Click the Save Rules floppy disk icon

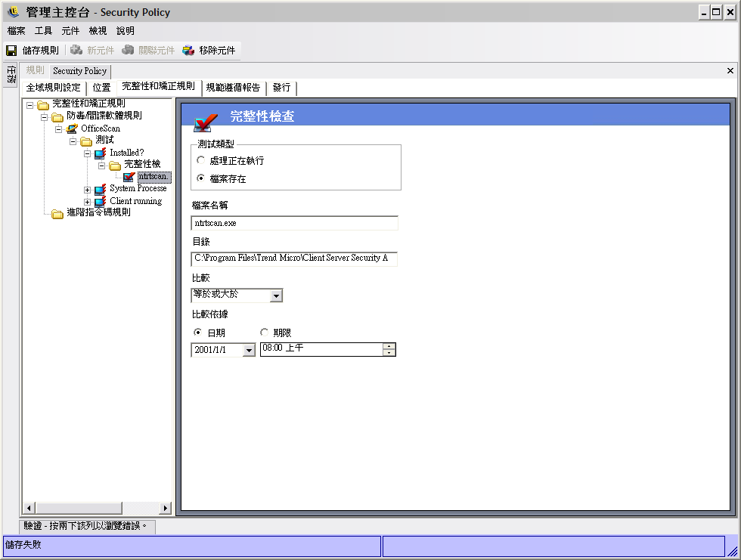click(12, 50)
